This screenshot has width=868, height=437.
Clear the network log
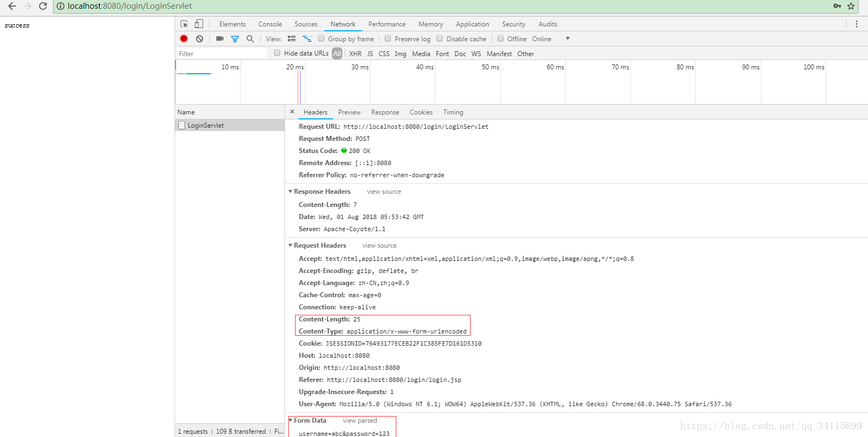pyautogui.click(x=199, y=39)
